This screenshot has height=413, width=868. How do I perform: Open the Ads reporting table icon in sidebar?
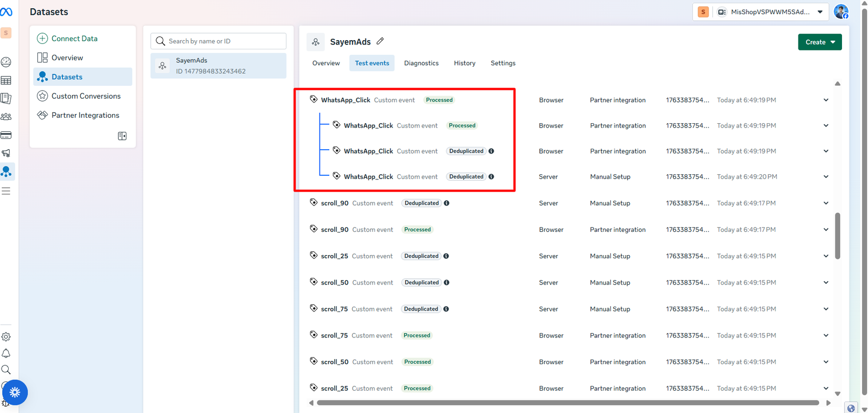(x=7, y=80)
